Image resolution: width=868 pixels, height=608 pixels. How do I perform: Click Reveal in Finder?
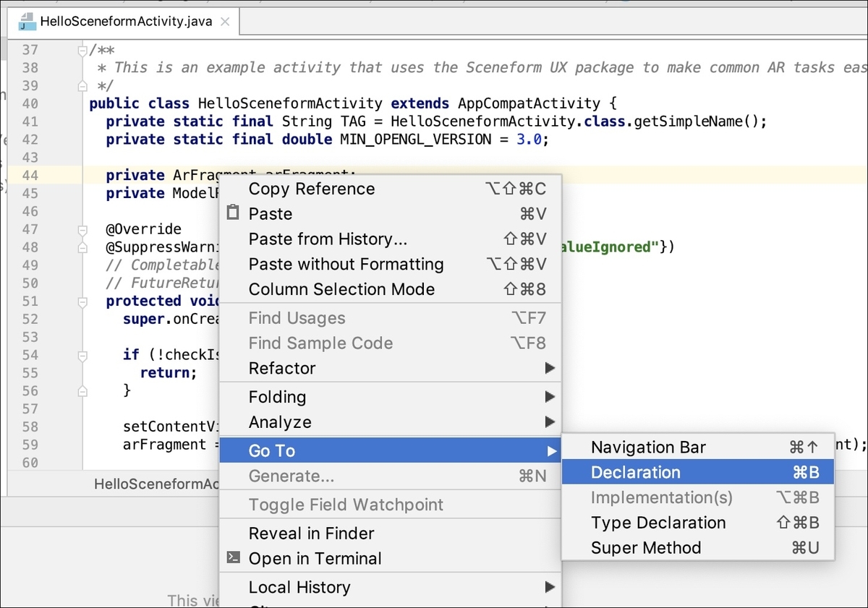point(311,533)
